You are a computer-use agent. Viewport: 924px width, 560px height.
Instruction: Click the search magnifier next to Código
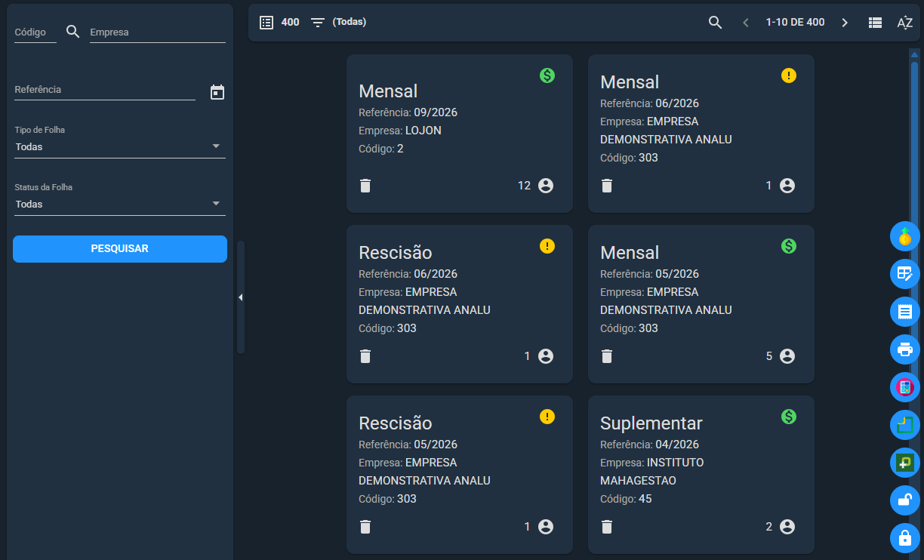tap(73, 32)
